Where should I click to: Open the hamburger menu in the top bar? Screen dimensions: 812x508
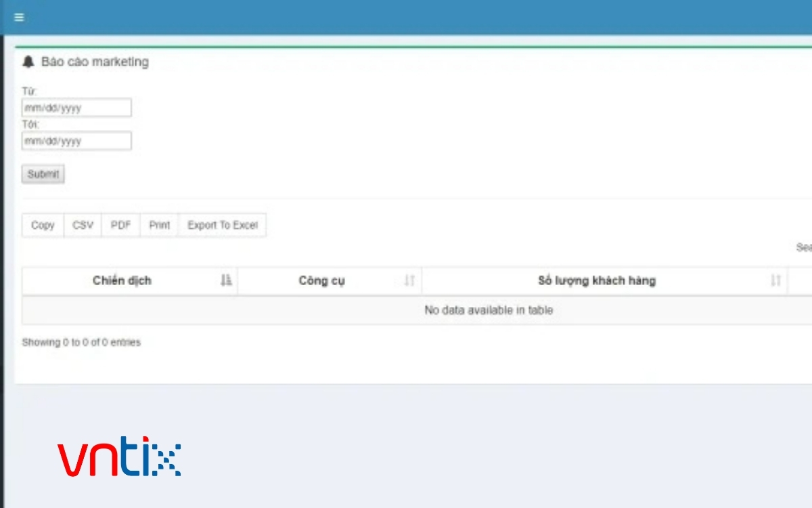(x=19, y=18)
